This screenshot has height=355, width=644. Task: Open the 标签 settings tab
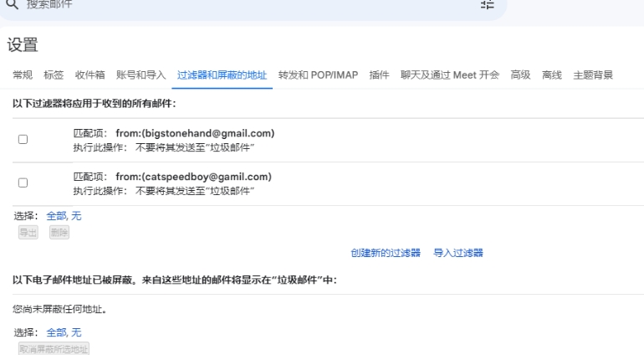click(54, 75)
